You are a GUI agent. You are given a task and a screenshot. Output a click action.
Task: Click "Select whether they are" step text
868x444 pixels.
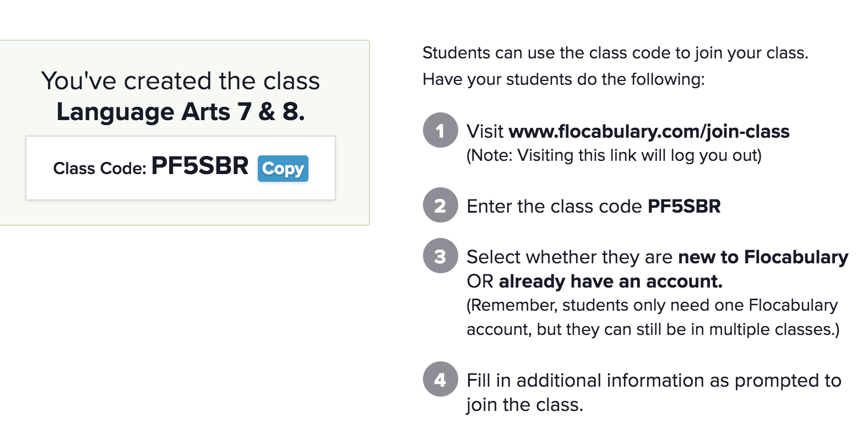(569, 257)
